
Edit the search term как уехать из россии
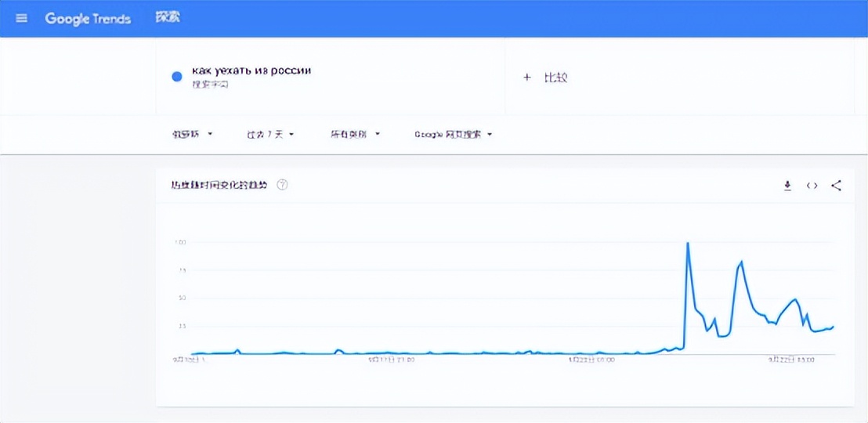251,71
